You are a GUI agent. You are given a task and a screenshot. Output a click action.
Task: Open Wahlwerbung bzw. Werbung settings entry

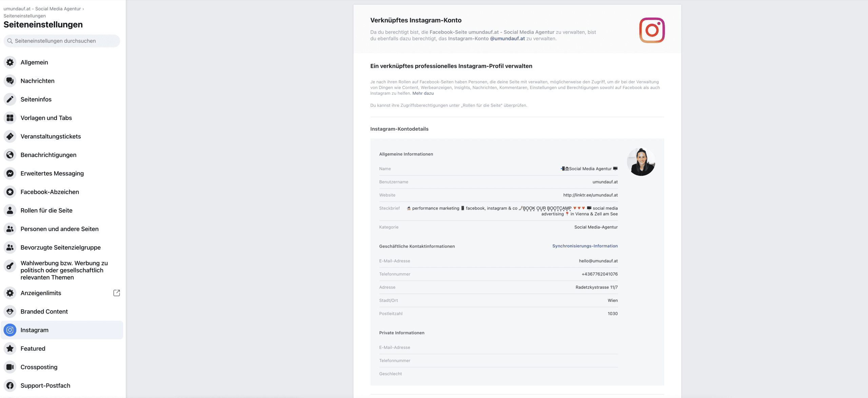(x=62, y=270)
